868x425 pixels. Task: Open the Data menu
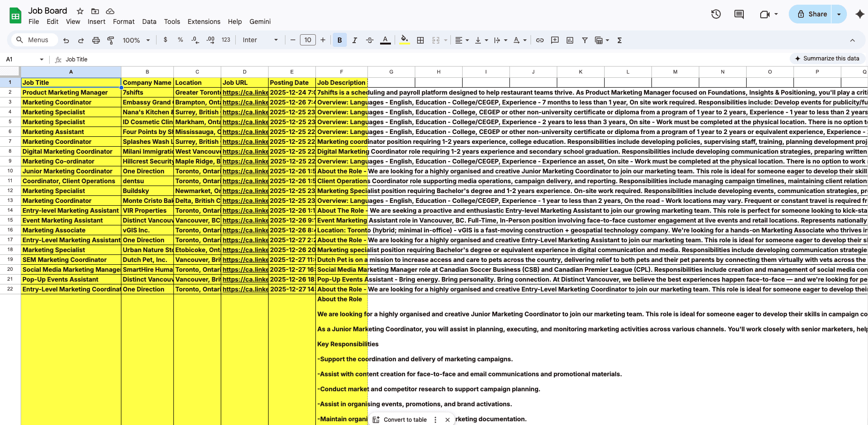(149, 22)
